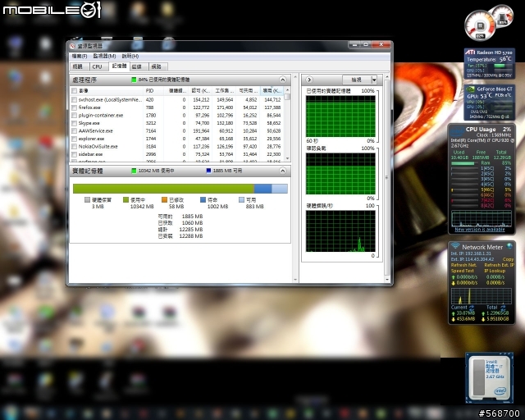
Task: Click the light blue 可用 legend swatch
Action: (241, 199)
